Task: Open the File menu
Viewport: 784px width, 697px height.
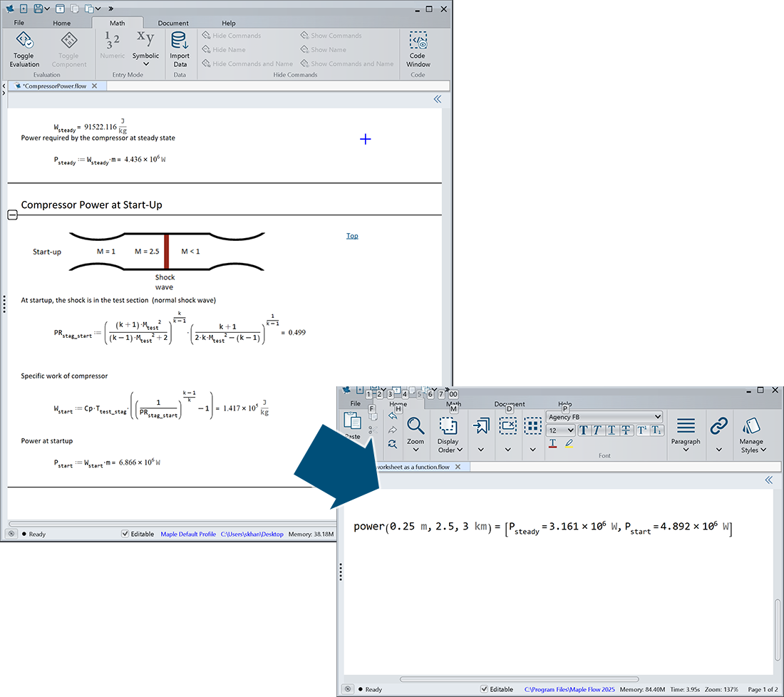Action: [19, 23]
